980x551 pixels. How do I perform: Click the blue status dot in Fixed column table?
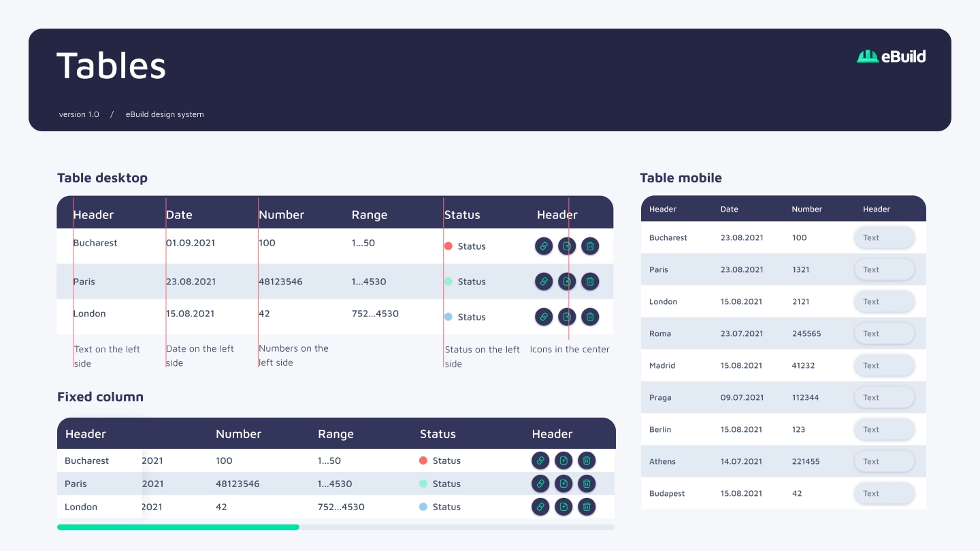tap(423, 507)
